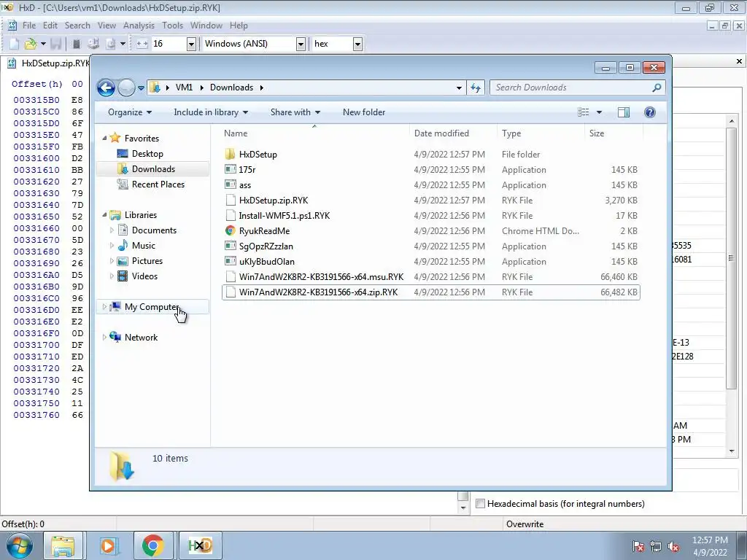Open the Include in library dropdown
Viewport: 747px width, 560px height.
[211, 112]
